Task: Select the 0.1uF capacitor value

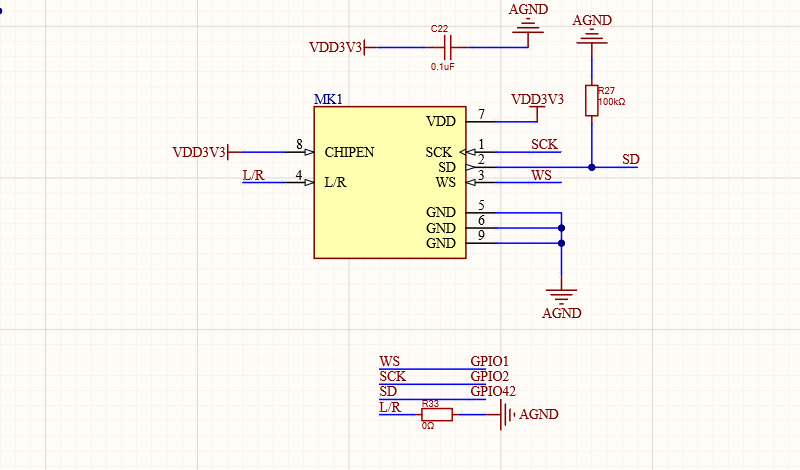Action: [x=442, y=67]
